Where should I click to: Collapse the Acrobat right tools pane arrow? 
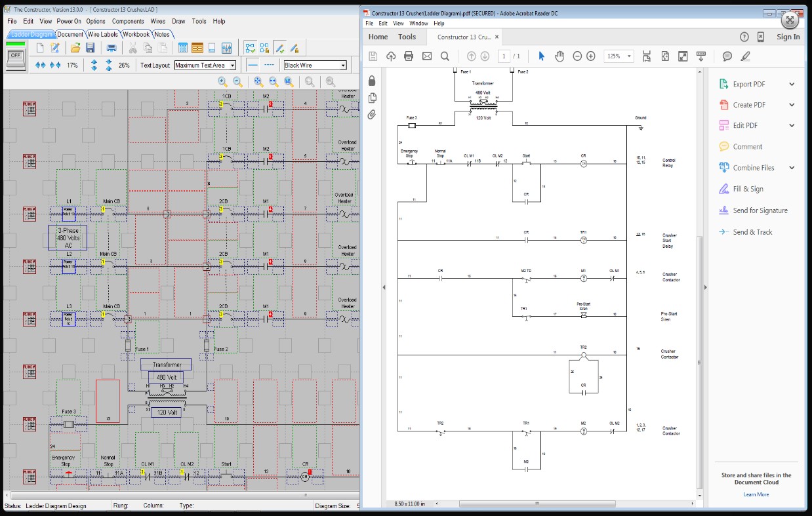pyautogui.click(x=706, y=287)
